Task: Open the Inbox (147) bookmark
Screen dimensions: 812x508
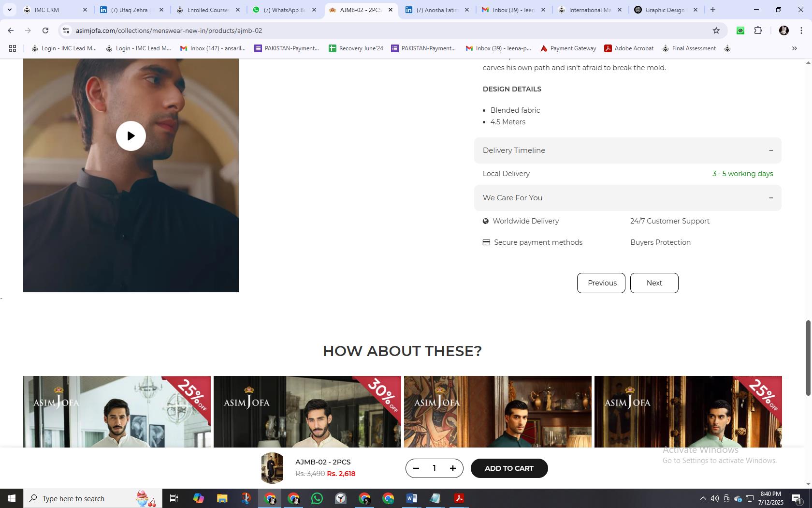Action: pyautogui.click(x=213, y=48)
